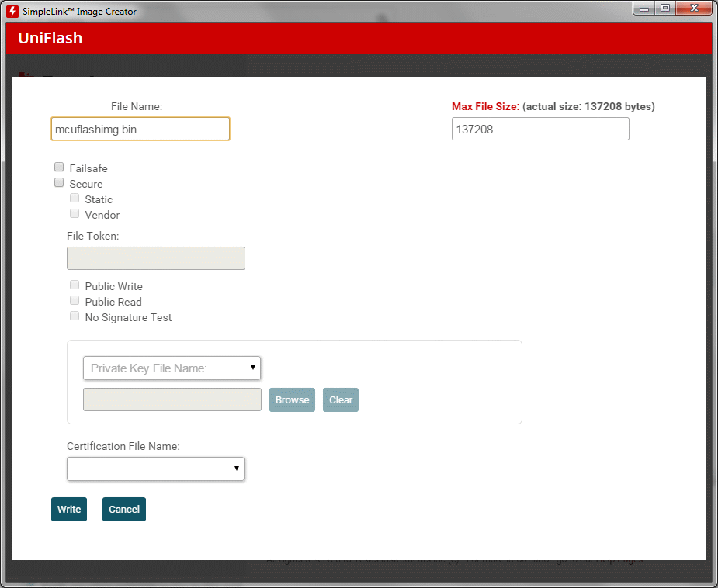
Task: Focus the File Name input field
Action: point(140,129)
